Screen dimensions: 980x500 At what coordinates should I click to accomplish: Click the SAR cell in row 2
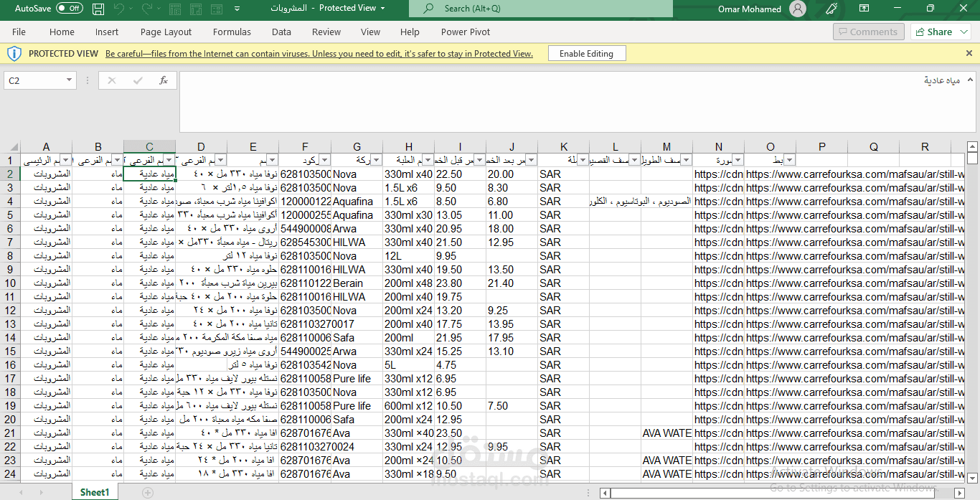[563, 174]
